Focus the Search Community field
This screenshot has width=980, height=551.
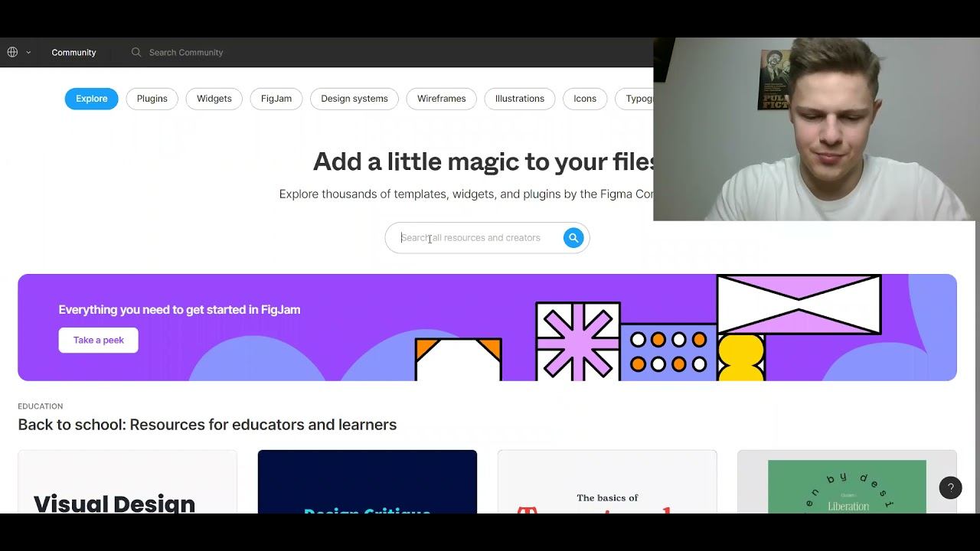186,52
